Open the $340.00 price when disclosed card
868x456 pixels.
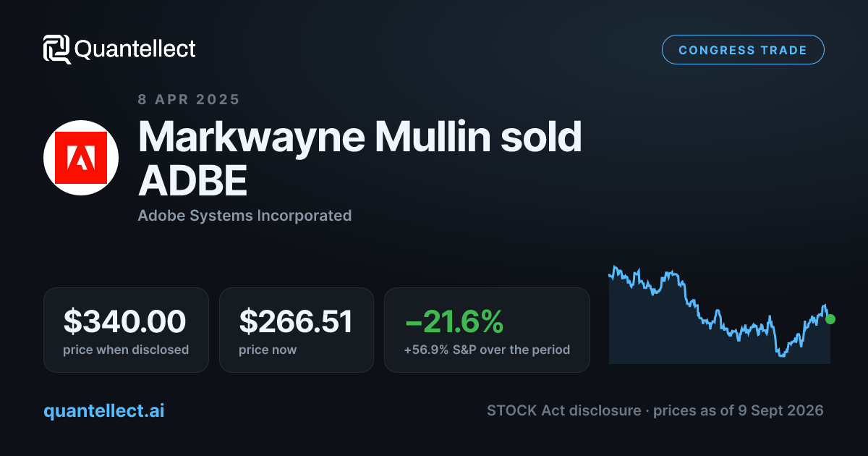click(x=126, y=330)
